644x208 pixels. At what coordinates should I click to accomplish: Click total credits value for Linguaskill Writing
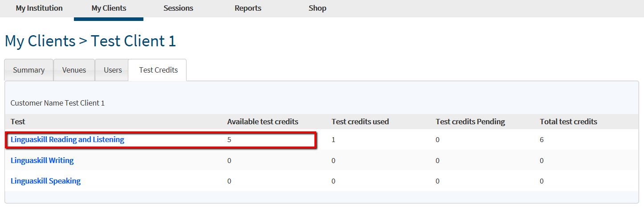click(x=542, y=160)
